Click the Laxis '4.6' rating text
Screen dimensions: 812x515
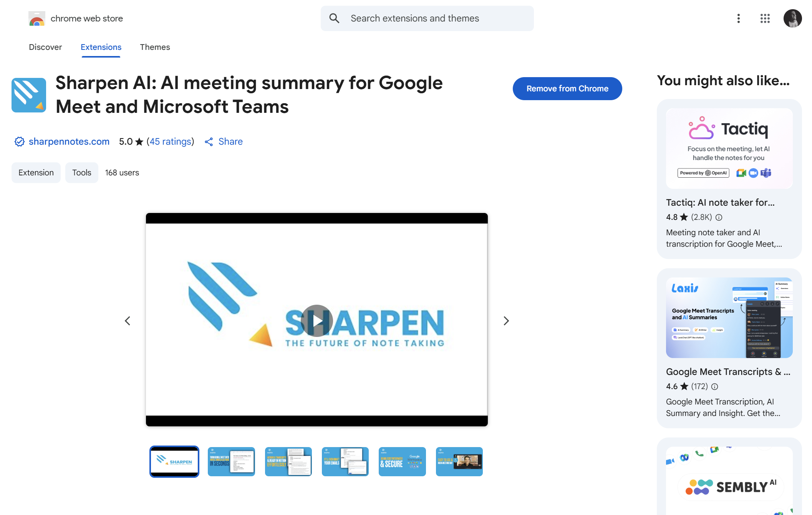click(x=672, y=386)
